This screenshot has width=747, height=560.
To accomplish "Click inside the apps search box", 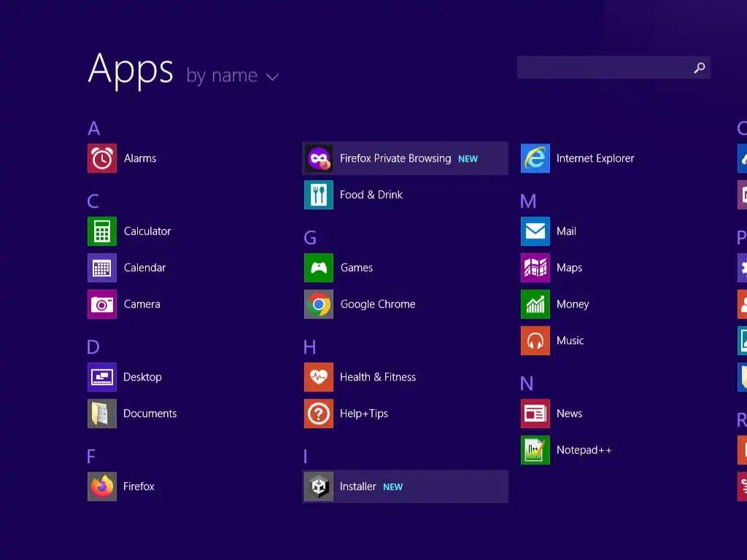I will [614, 68].
